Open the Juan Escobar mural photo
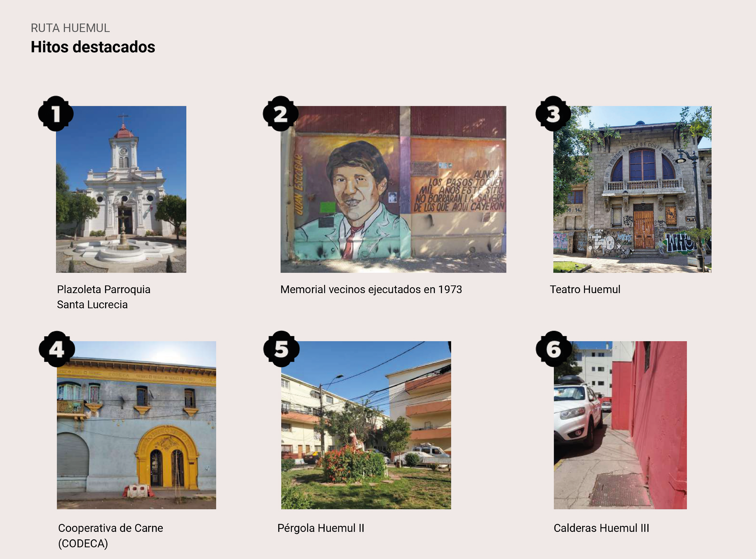Screen dimensions: 756x559 [393, 189]
